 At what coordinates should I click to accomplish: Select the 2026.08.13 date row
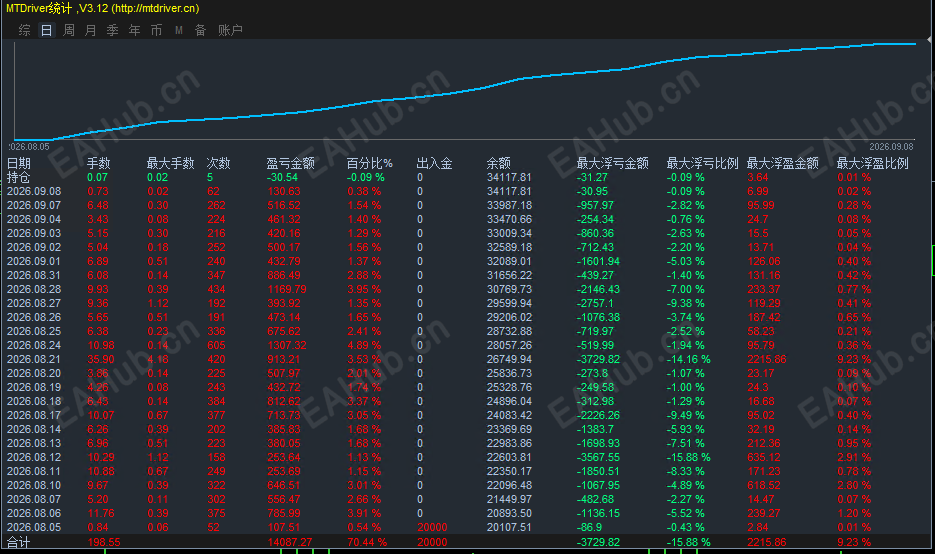click(465, 444)
